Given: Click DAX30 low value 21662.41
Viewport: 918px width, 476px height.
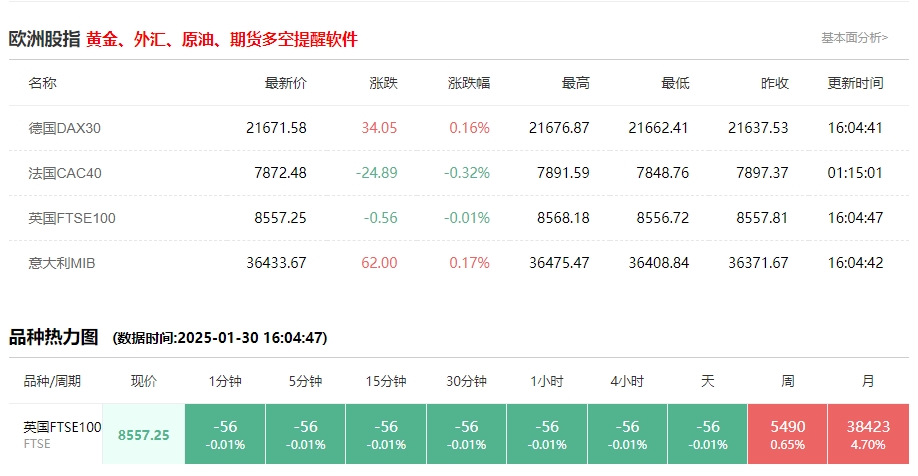Looking at the screenshot, I should (659, 128).
